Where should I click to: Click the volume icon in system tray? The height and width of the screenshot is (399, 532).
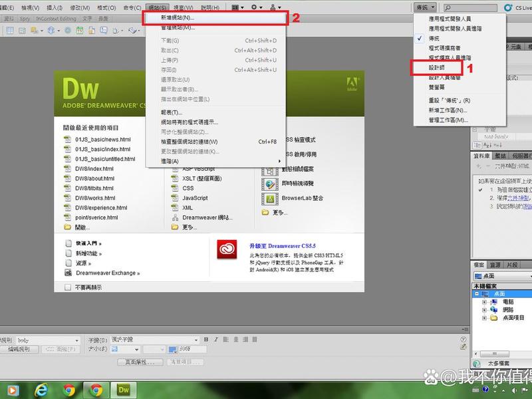(x=514, y=390)
